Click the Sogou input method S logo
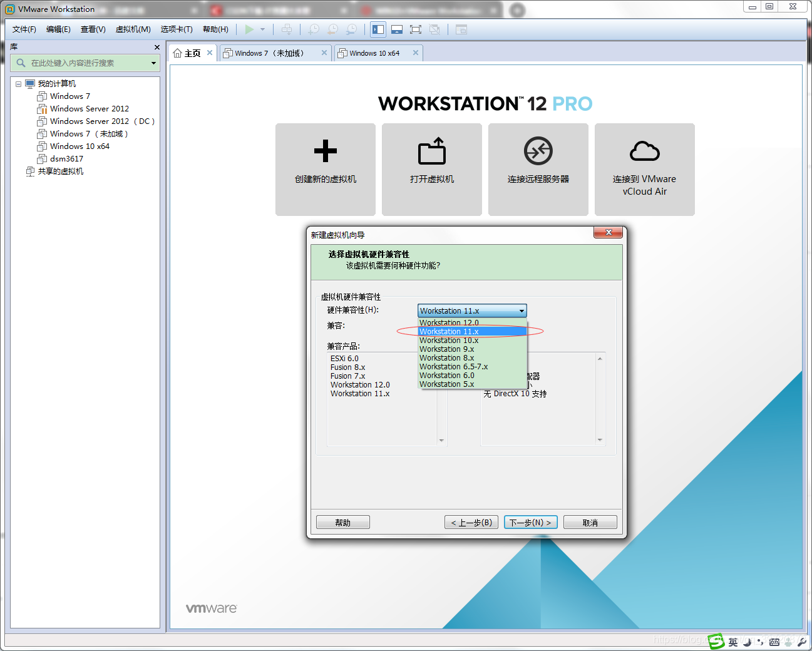Viewport: 812px width, 651px height. [716, 641]
